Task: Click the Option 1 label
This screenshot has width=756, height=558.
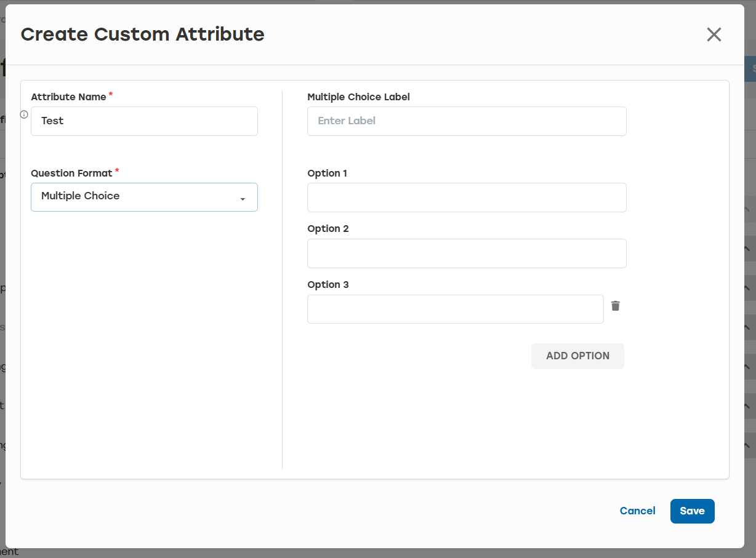Action: point(327,173)
